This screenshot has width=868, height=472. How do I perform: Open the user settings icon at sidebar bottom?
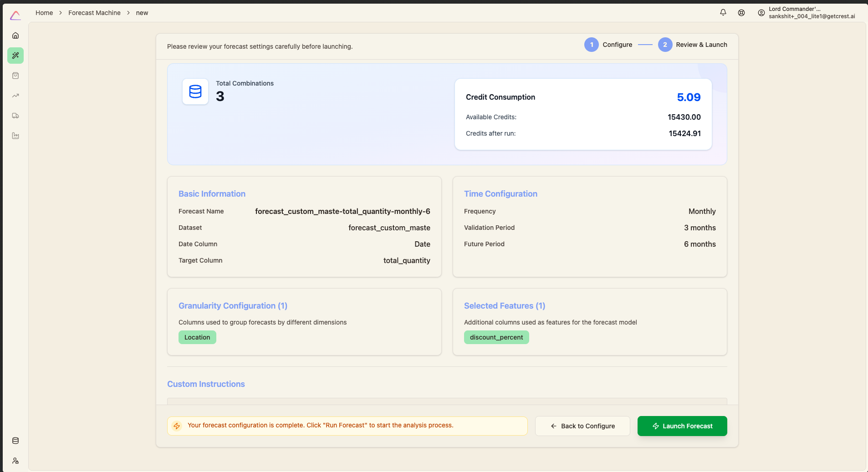[15, 461]
